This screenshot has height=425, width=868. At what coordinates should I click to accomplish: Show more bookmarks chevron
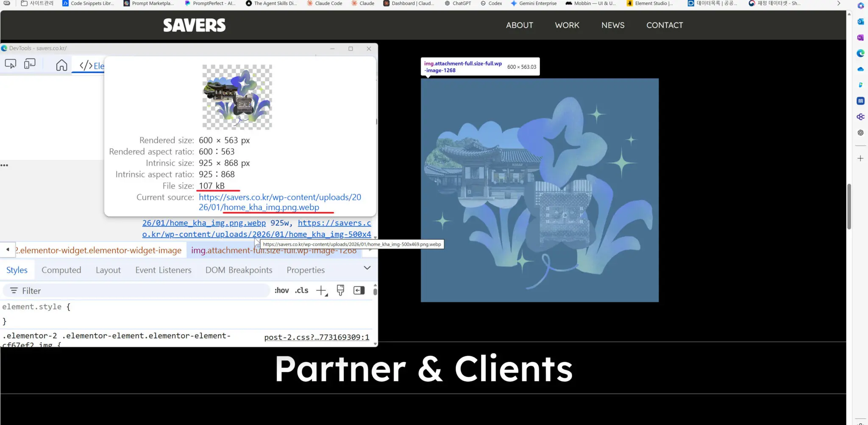coord(838,3)
